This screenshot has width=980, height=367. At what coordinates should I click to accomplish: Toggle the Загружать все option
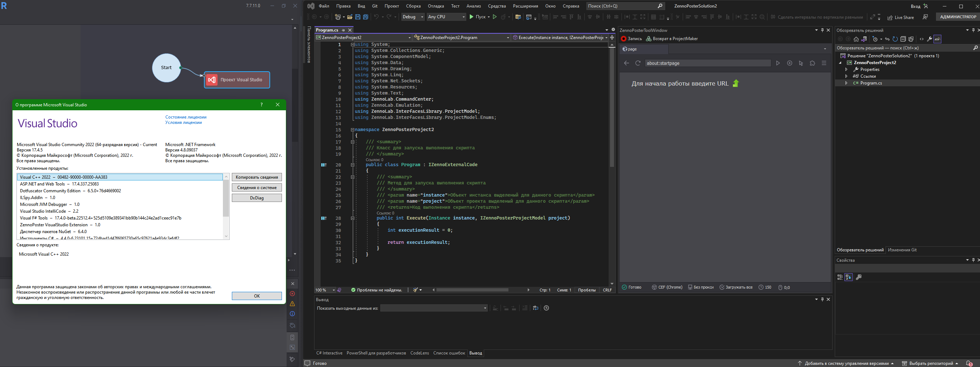[736, 288]
